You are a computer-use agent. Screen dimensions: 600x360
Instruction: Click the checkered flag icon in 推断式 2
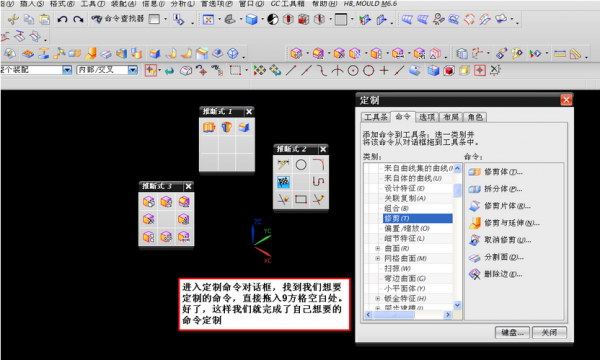coord(283,182)
